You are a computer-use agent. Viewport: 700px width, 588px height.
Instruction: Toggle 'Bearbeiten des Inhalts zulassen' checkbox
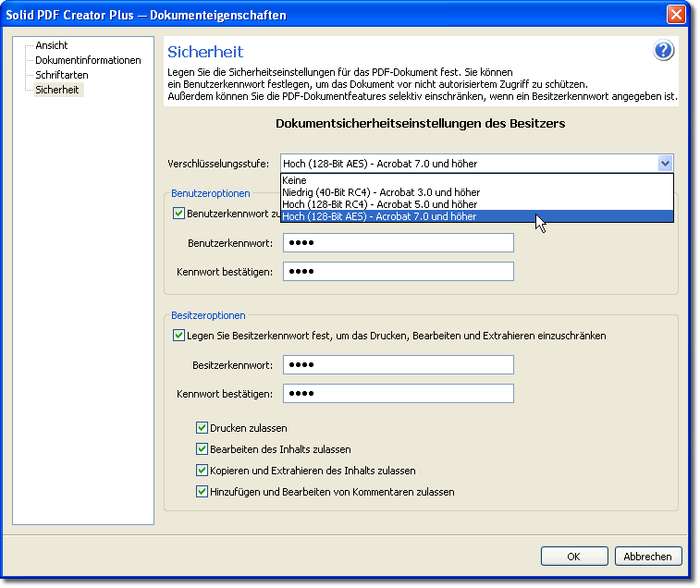202,449
